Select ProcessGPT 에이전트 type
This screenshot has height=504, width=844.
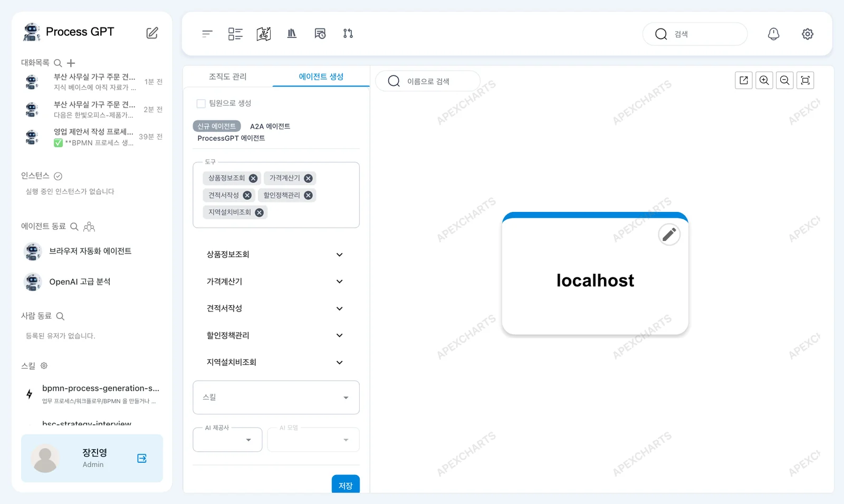[x=231, y=138]
